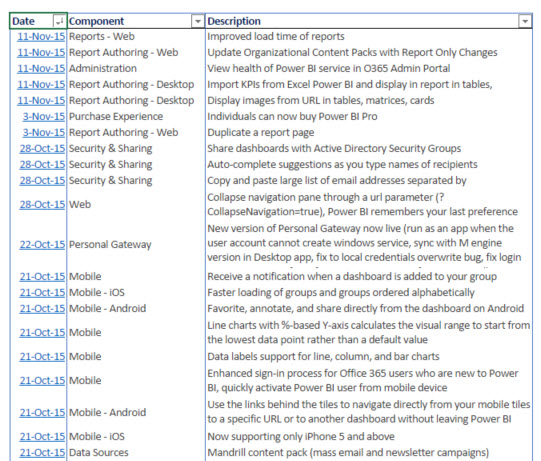Image resolution: width=541 pixels, height=461 pixels.
Task: Open the 28-Oct-15 link beside Copy and paste large list
Action: click(x=42, y=180)
